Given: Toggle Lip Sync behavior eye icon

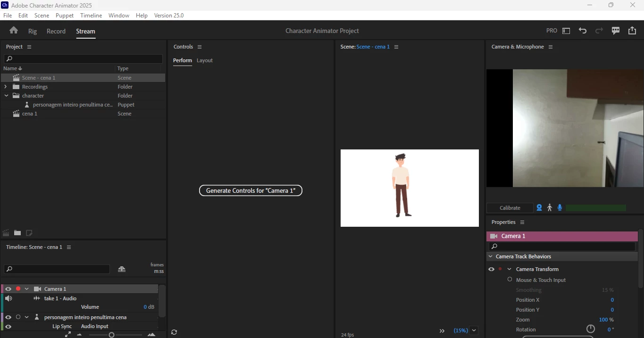Looking at the screenshot, I should point(8,326).
